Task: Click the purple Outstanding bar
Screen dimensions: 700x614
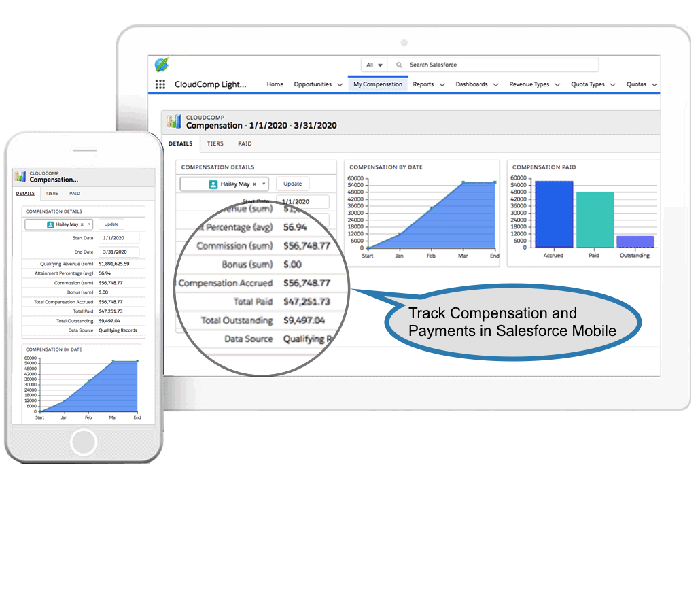Action: pos(635,241)
